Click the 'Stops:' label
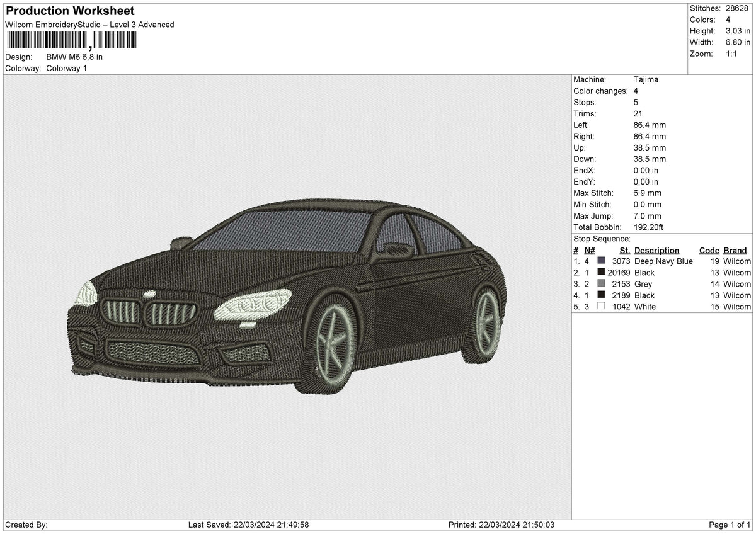The height and width of the screenshot is (534, 756). pyautogui.click(x=585, y=103)
